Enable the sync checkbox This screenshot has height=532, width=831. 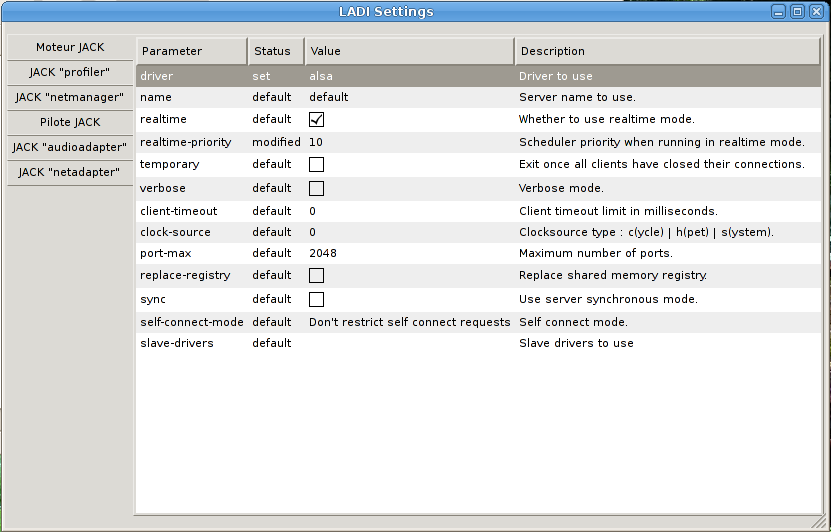316,299
